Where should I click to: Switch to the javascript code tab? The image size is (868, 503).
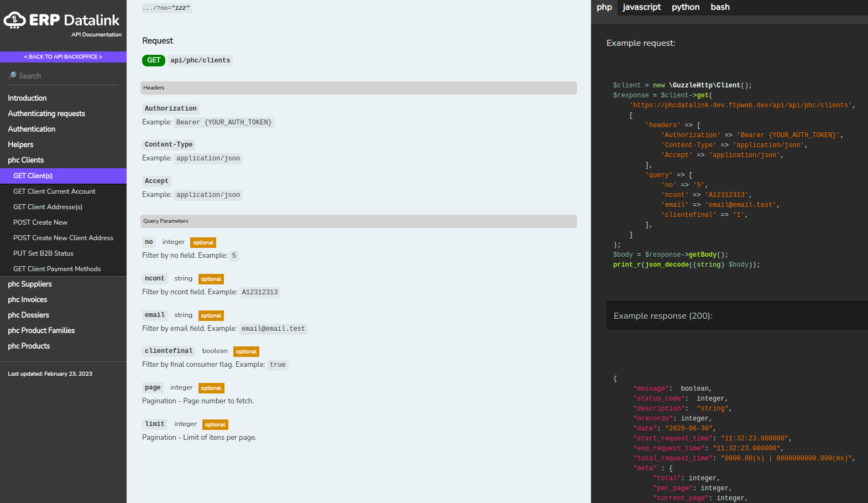(x=641, y=7)
